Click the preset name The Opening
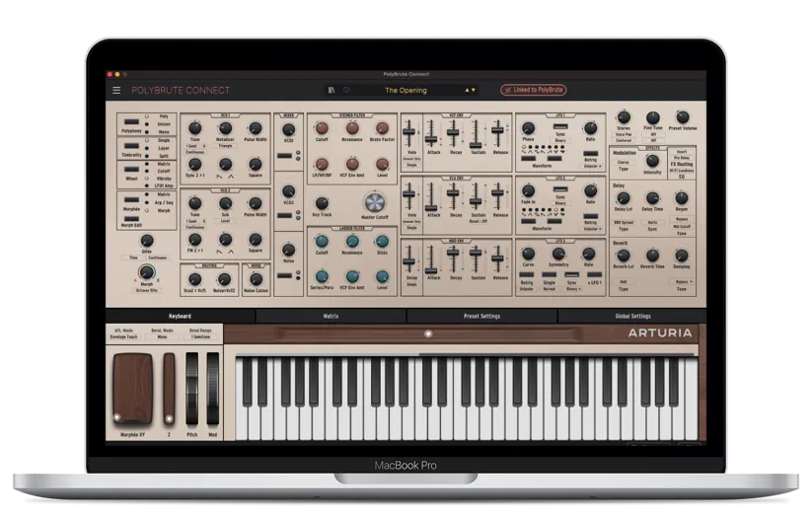 [x=406, y=90]
